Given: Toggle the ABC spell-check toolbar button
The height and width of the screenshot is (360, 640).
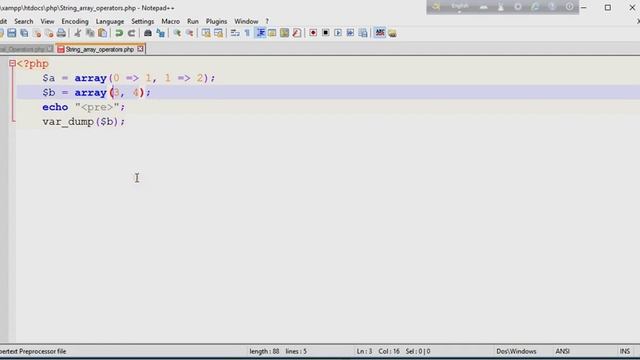Looking at the screenshot, I should pos(380,33).
